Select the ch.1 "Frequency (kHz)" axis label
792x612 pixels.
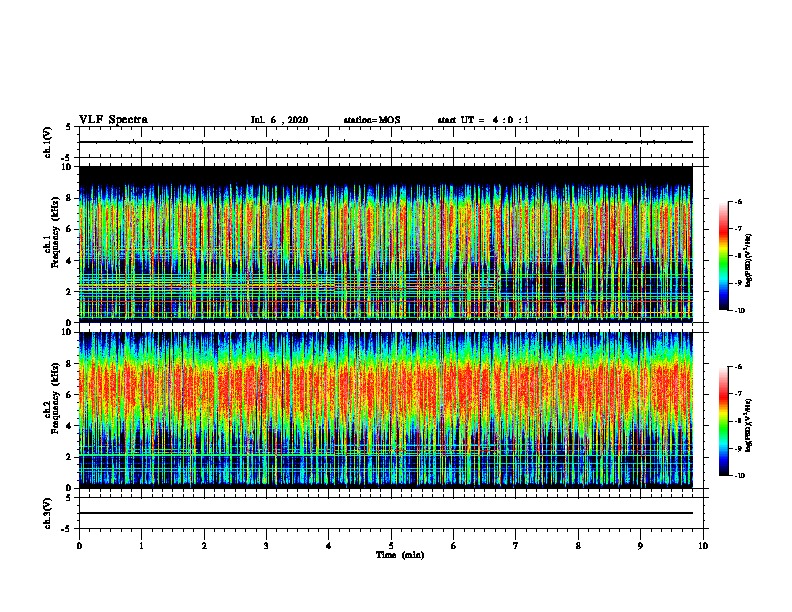coord(55,233)
